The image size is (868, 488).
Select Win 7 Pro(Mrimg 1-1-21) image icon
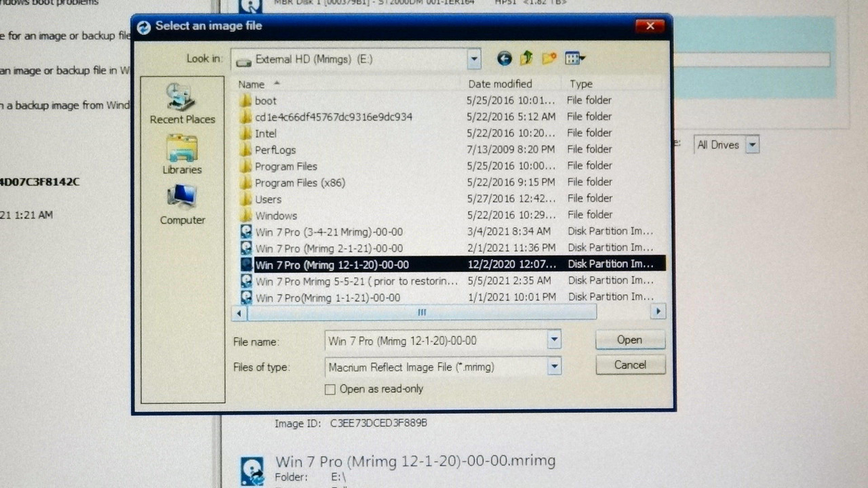[247, 297]
